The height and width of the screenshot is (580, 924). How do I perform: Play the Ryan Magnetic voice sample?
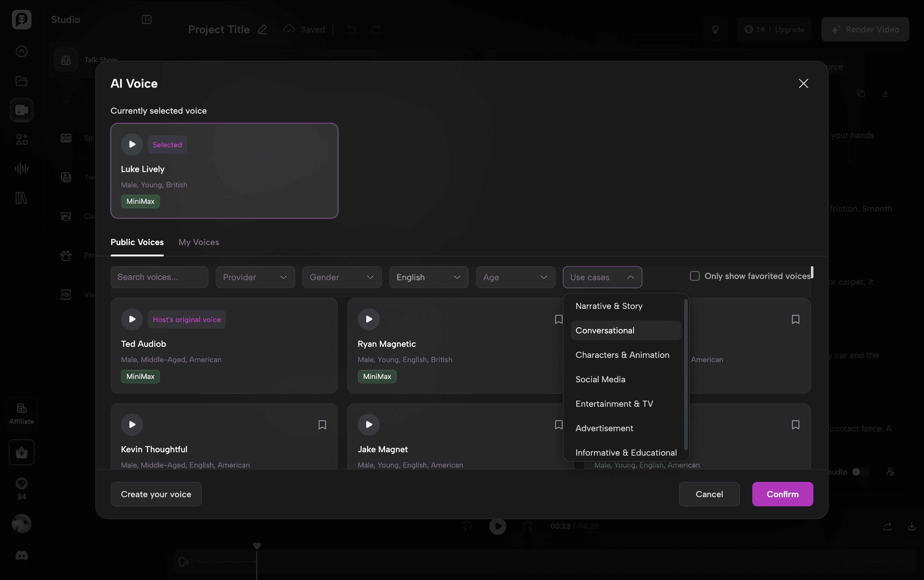pos(369,319)
